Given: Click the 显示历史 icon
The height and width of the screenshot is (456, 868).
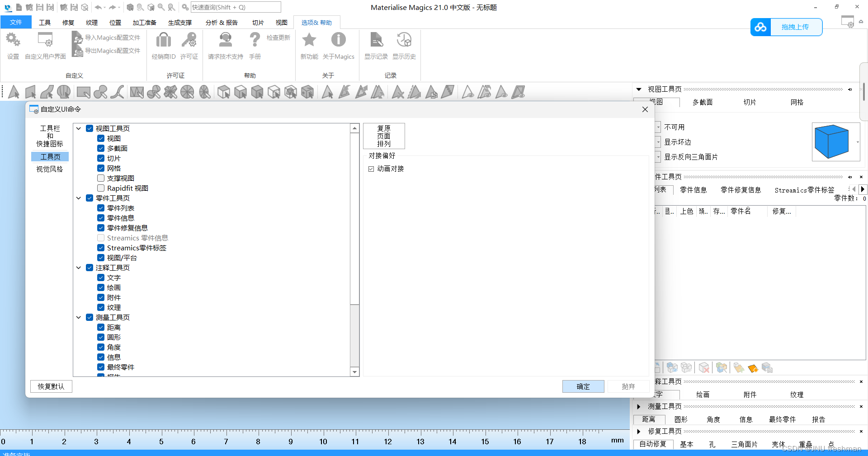Looking at the screenshot, I should (404, 40).
